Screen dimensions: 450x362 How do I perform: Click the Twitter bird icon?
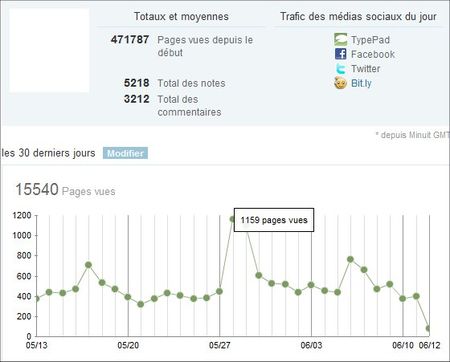tap(341, 69)
